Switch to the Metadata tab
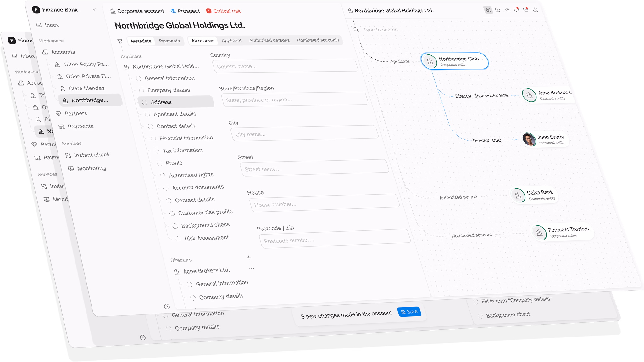 click(141, 41)
